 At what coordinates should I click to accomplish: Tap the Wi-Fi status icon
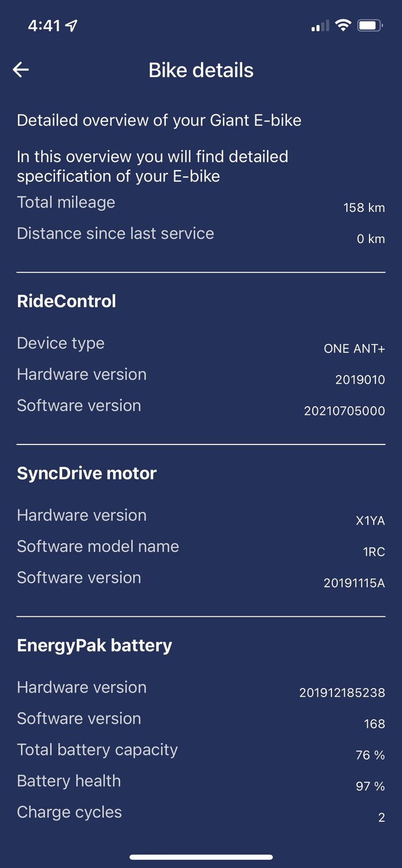tap(343, 25)
